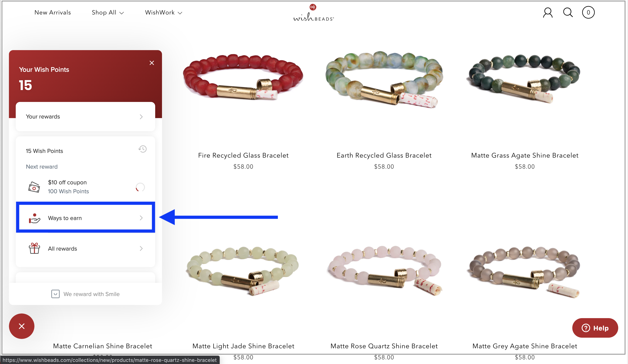
Task: Expand the Shop All dropdown
Action: (x=108, y=13)
